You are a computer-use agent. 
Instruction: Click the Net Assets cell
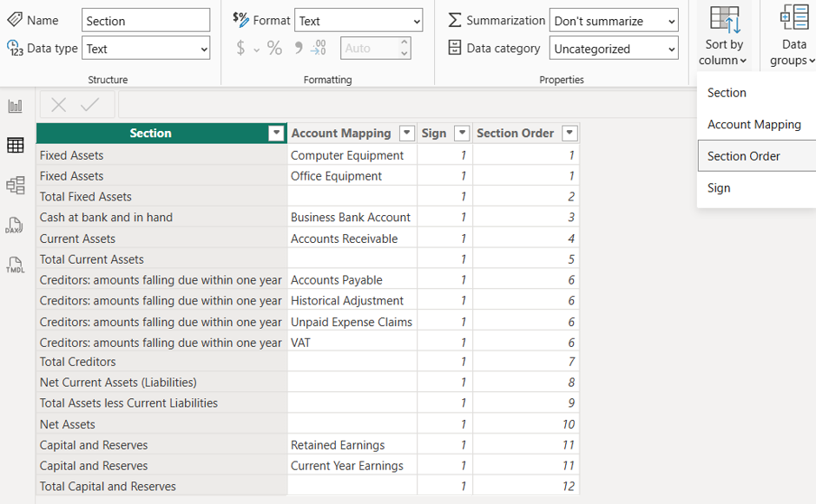coord(161,424)
